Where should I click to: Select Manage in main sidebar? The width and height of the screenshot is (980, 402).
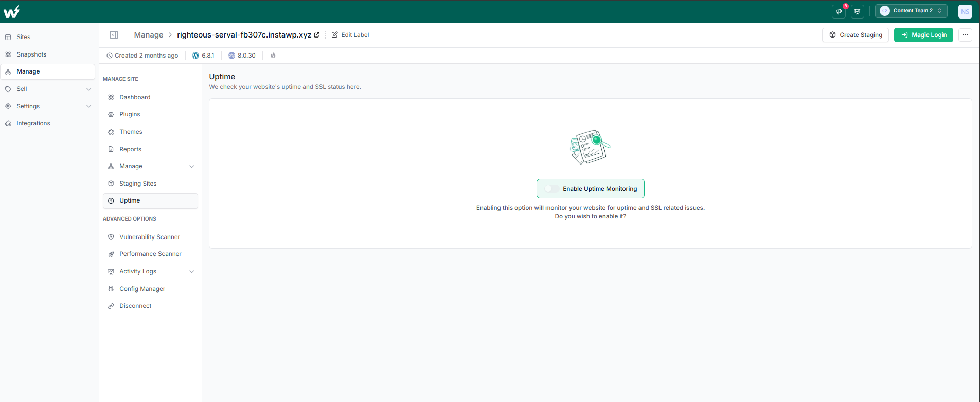[x=47, y=71]
